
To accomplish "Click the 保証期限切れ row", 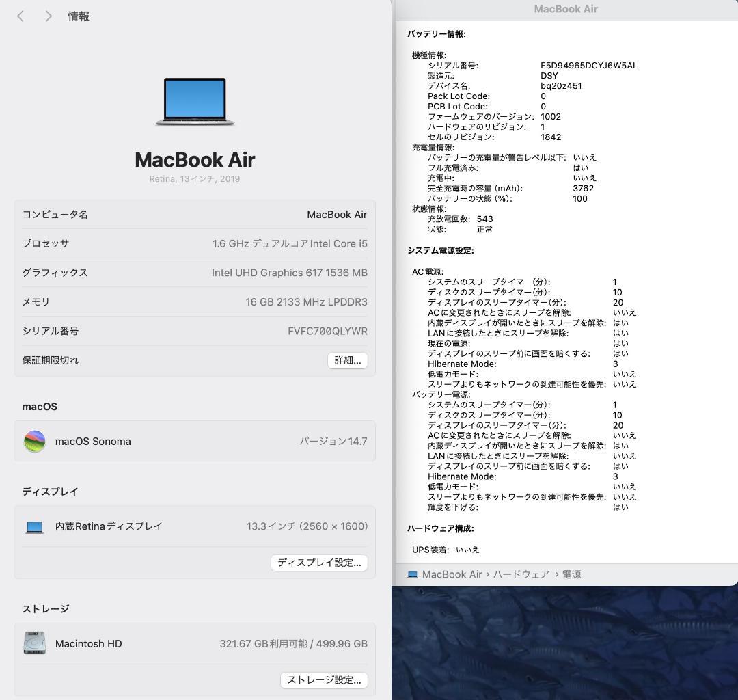I will point(137,360).
